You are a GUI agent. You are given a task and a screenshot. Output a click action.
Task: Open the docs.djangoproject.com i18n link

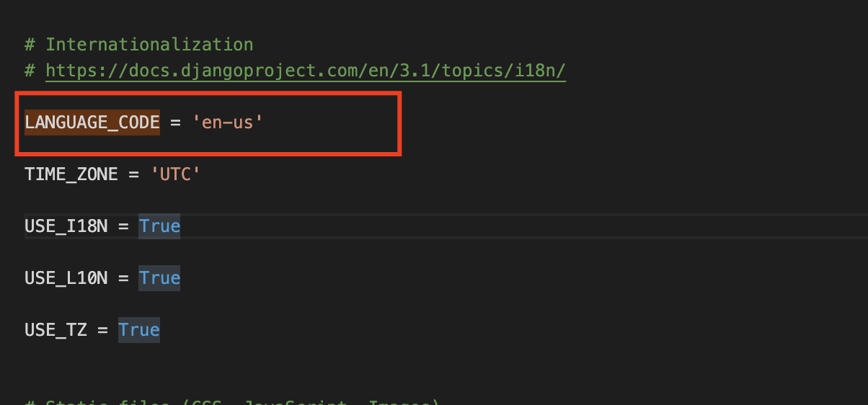306,71
